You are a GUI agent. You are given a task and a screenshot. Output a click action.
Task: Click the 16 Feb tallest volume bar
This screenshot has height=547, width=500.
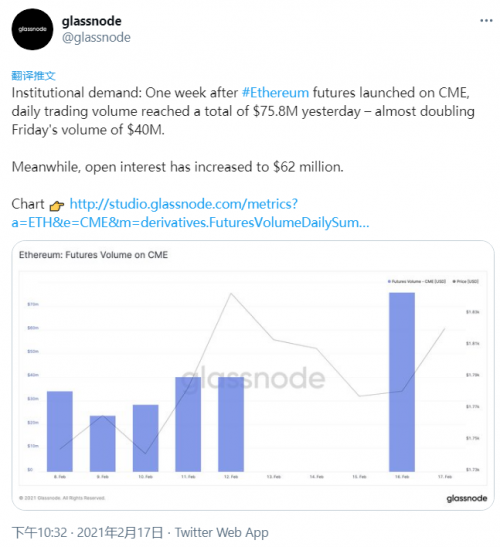[x=402, y=382]
